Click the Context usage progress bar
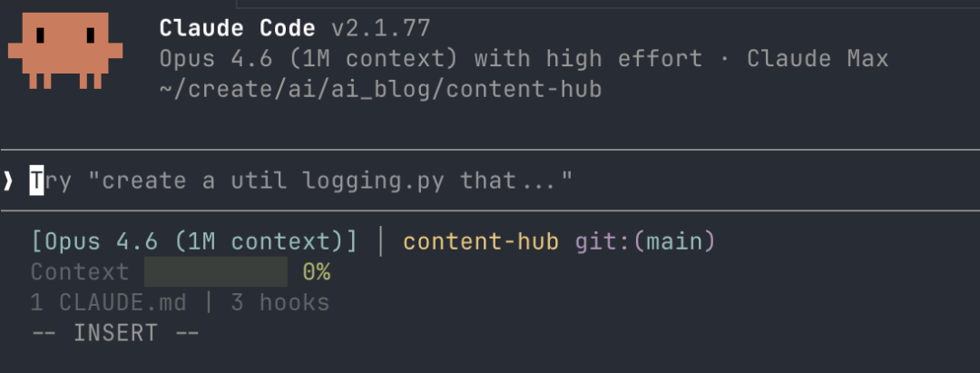Screen dimensions: 980x373 (215, 272)
